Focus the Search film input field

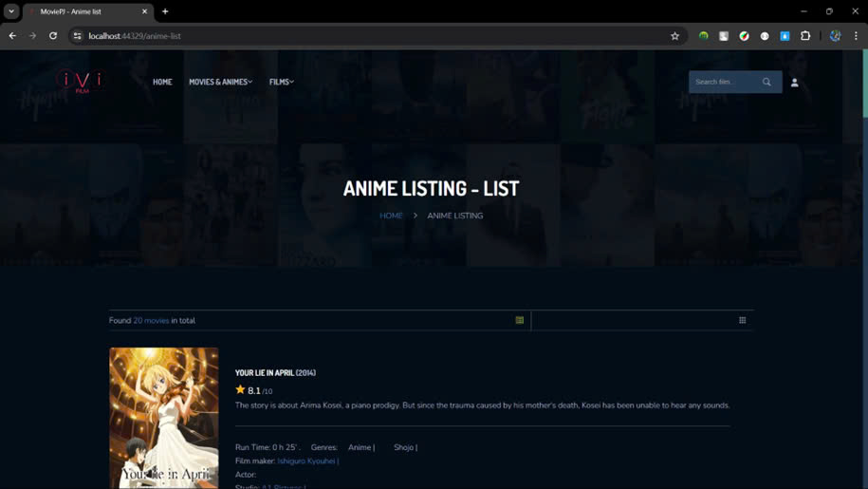(x=725, y=82)
